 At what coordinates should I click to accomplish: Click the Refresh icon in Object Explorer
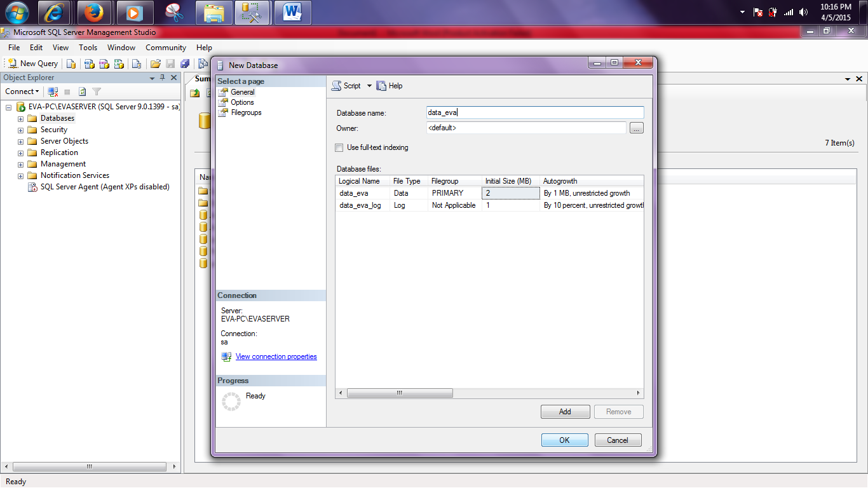click(x=82, y=91)
